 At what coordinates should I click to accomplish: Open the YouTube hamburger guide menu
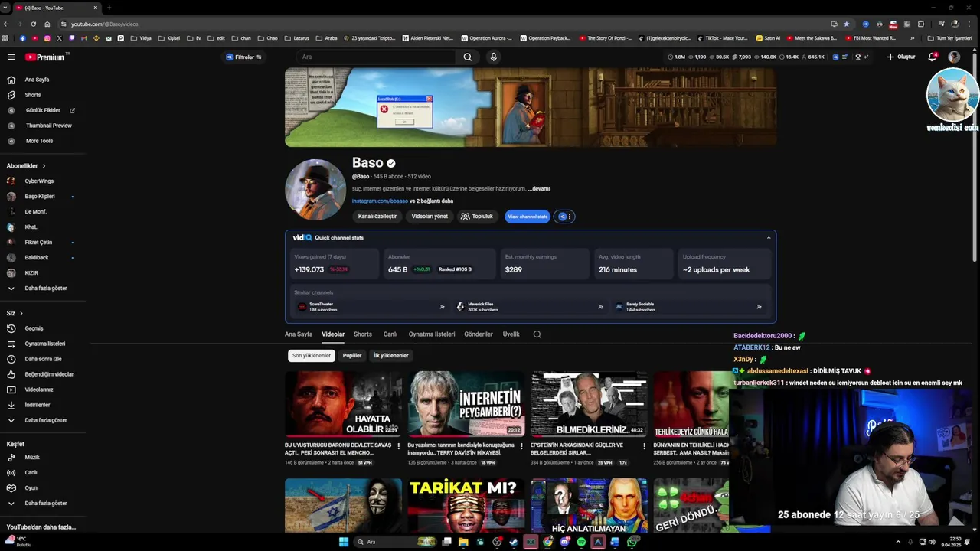pyautogui.click(x=11, y=57)
